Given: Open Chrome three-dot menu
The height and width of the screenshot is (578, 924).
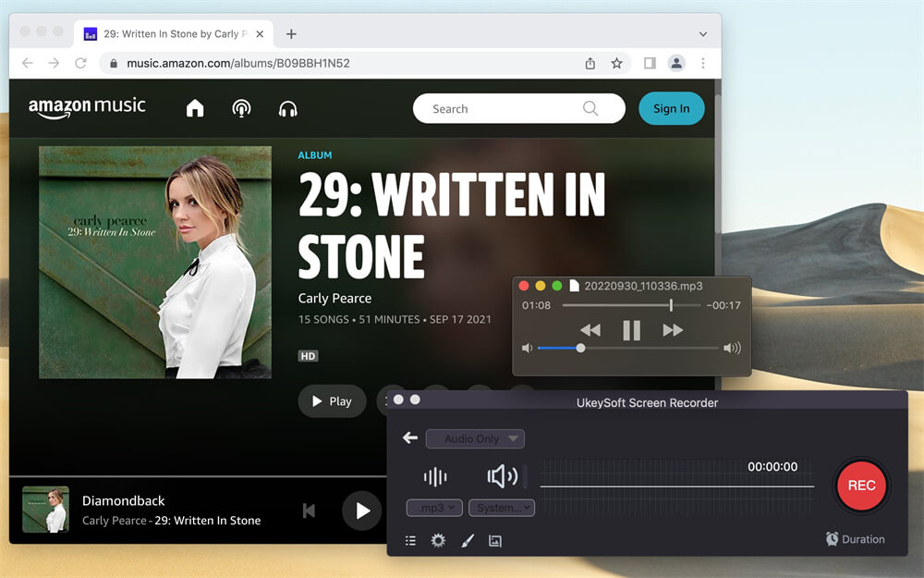Looking at the screenshot, I should [703, 63].
